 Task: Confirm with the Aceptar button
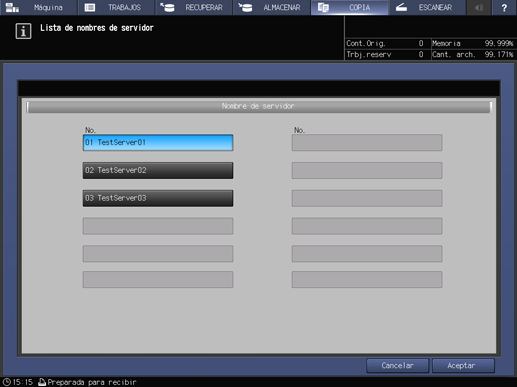[x=463, y=366]
